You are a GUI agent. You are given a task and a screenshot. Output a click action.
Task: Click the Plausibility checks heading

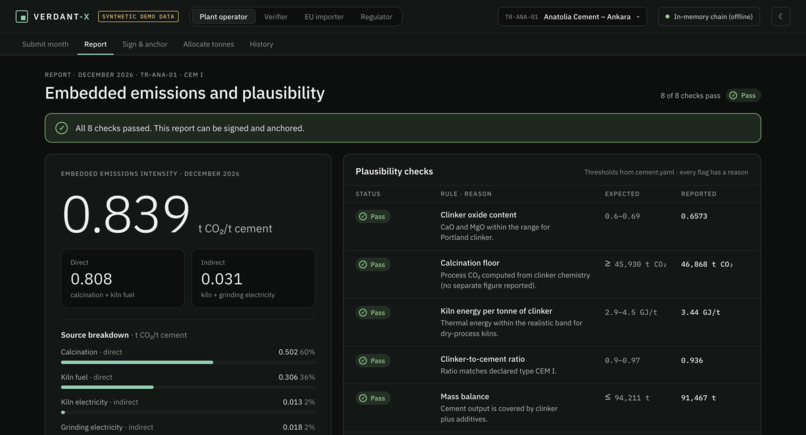click(x=394, y=171)
